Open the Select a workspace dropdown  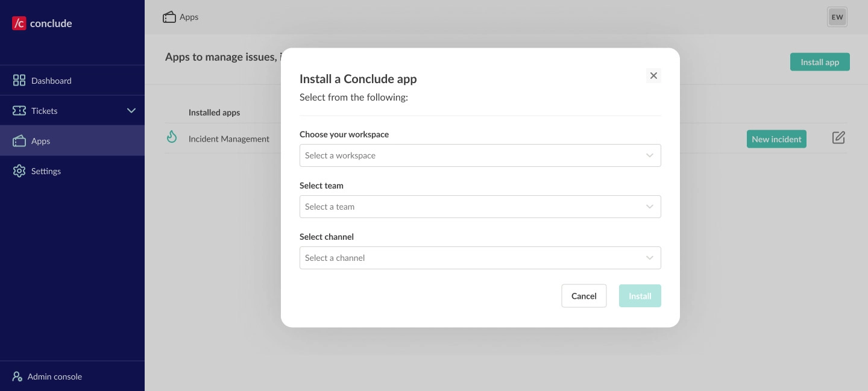480,155
